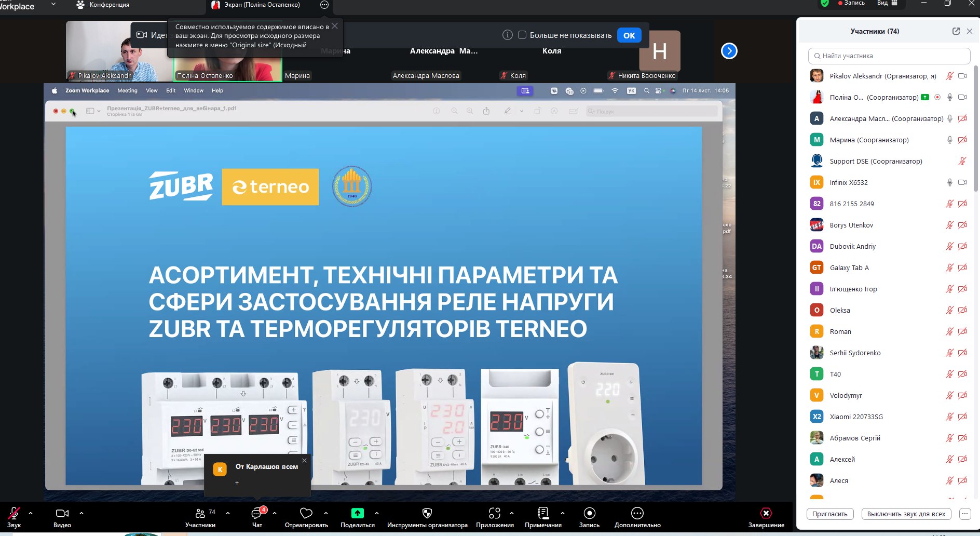Viewport: 980px width, 536px height.
Task: Click the 'Найти участника' search field
Action: [889, 56]
